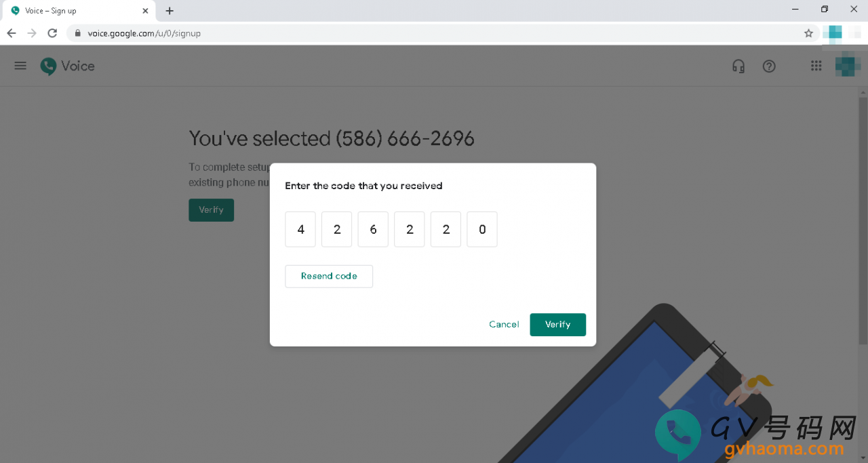Click the Google Voice logo
868x463 pixels.
tap(67, 66)
